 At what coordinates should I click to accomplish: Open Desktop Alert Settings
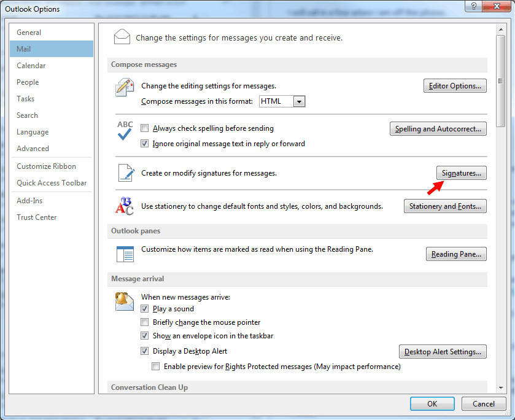(443, 352)
